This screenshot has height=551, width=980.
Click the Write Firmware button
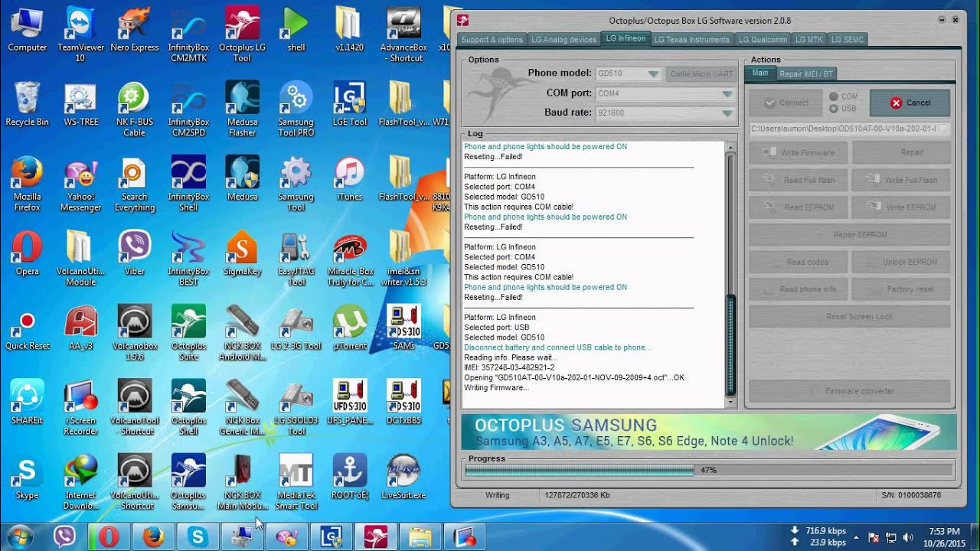(798, 153)
